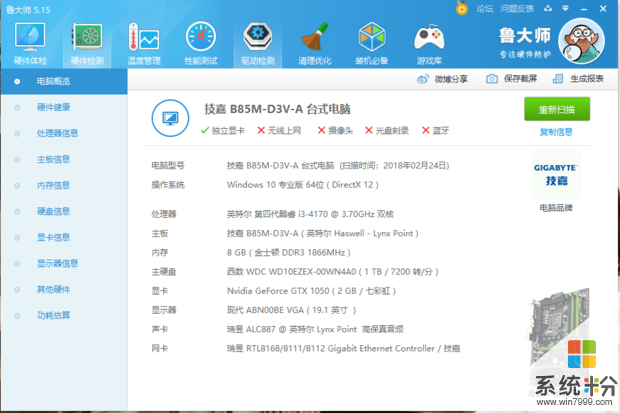Click the i3-4170 processor value
The image size is (620, 413).
point(310,214)
